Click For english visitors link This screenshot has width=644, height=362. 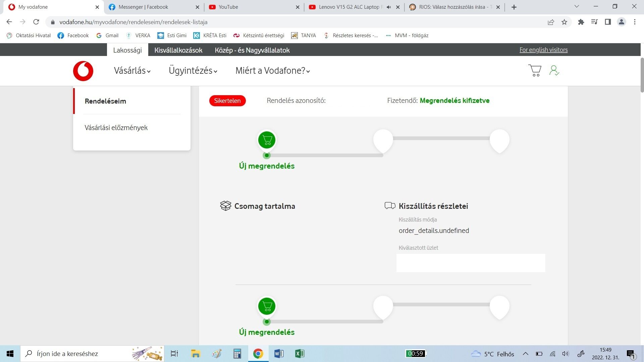click(543, 50)
